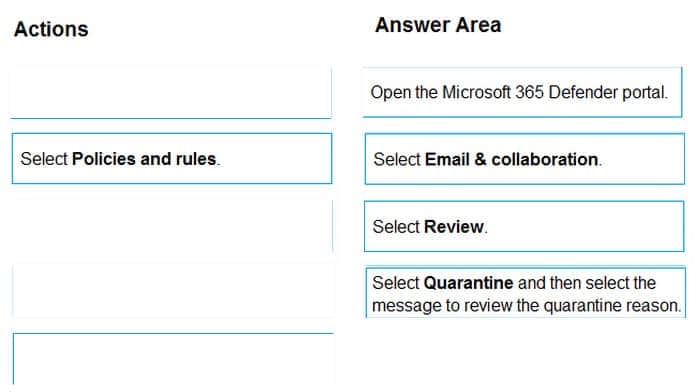Click the bold Email & collaboration text
The image size is (700, 392).
tap(512, 159)
